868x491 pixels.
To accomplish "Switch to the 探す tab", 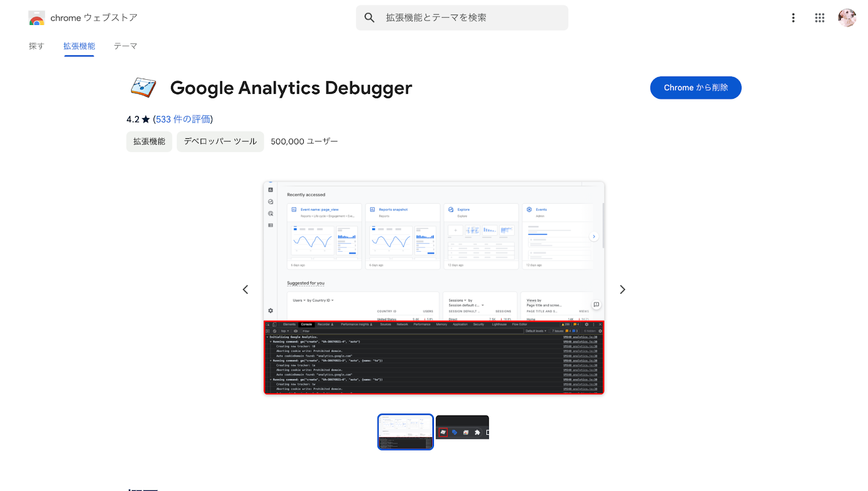I will click(x=36, y=46).
